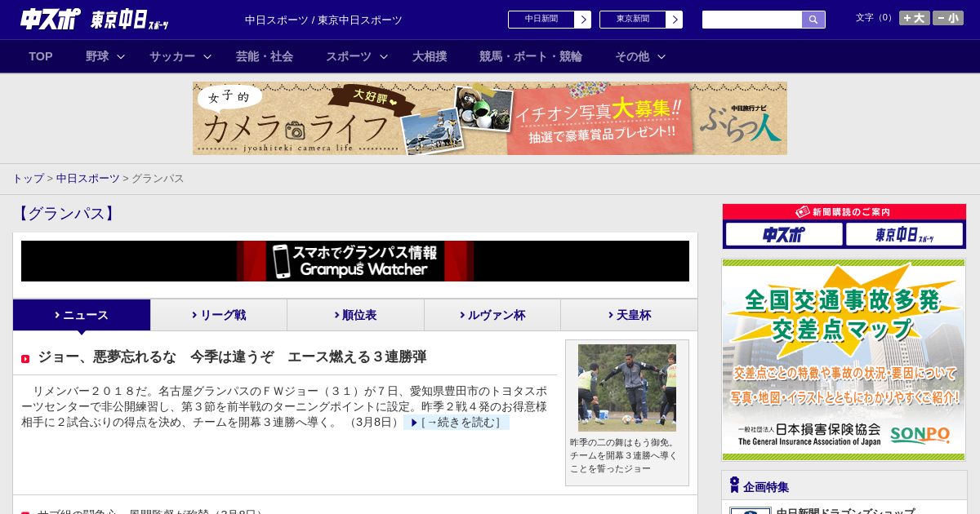This screenshot has width=980, height=514.
Task: Click photo caption 昨季の二の舞はもう御免
Action: point(625,455)
